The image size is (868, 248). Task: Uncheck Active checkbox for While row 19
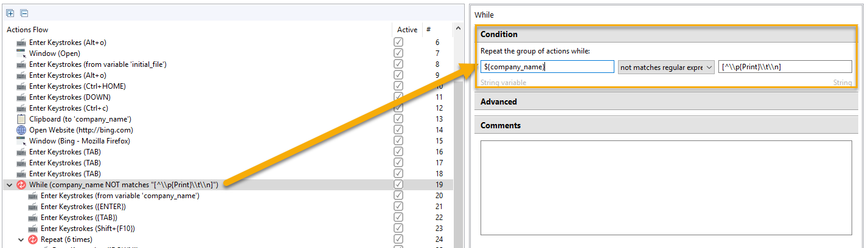point(398,185)
